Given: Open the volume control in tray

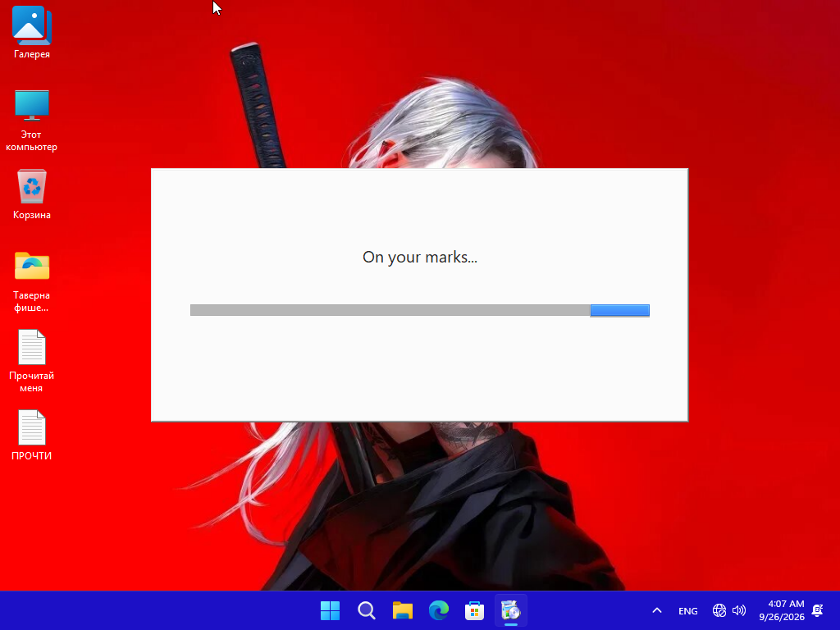Looking at the screenshot, I should 739,610.
